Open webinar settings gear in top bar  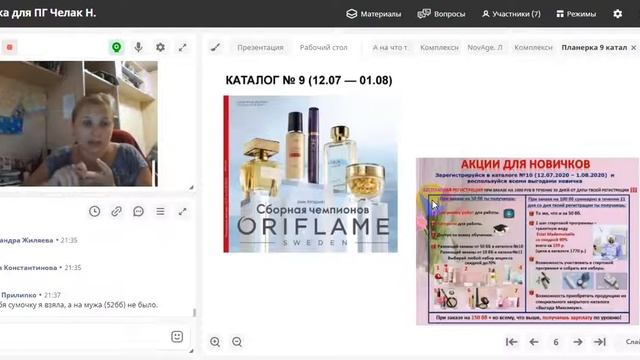click(x=618, y=14)
